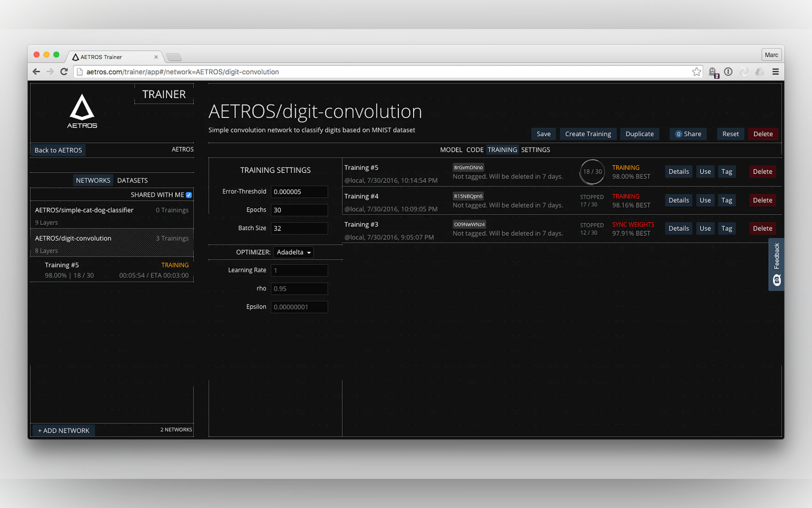Click the Epochs input field
Image resolution: width=812 pixels, height=508 pixels.
[299, 210]
